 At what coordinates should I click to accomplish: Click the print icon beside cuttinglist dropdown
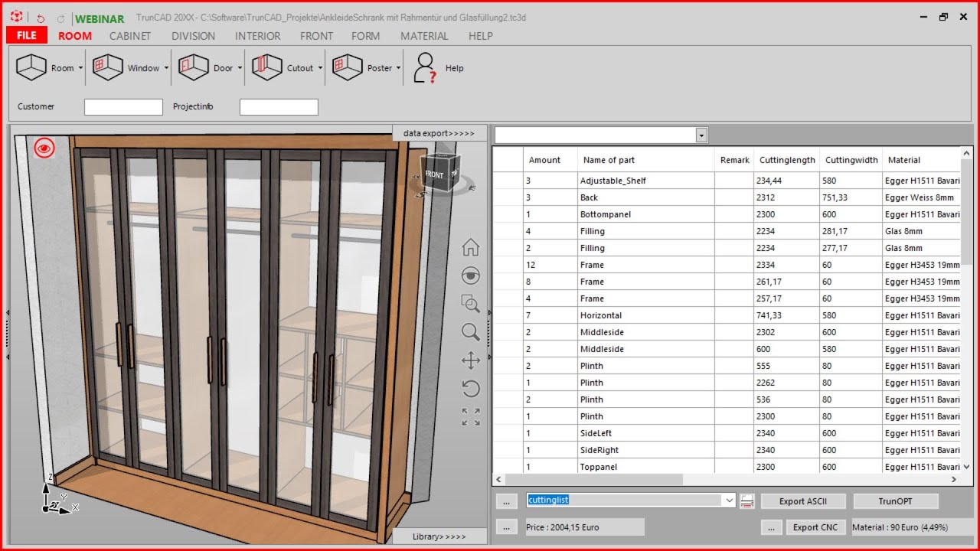pyautogui.click(x=748, y=500)
